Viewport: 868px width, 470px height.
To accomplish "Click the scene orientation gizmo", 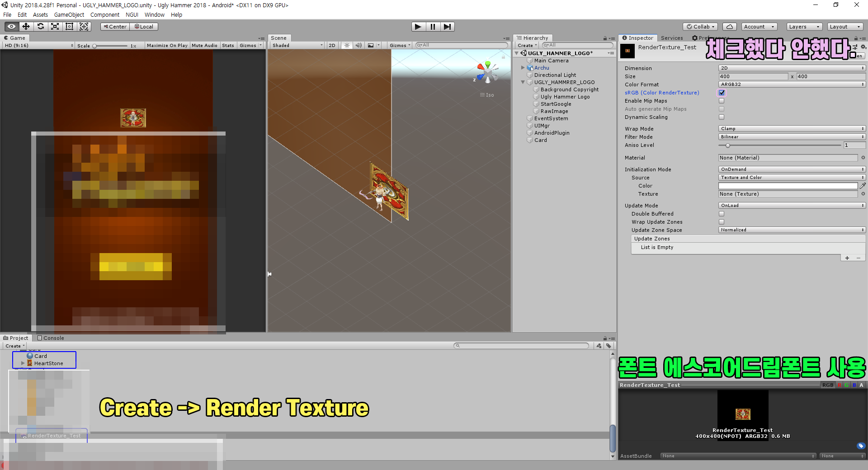I will [x=487, y=72].
